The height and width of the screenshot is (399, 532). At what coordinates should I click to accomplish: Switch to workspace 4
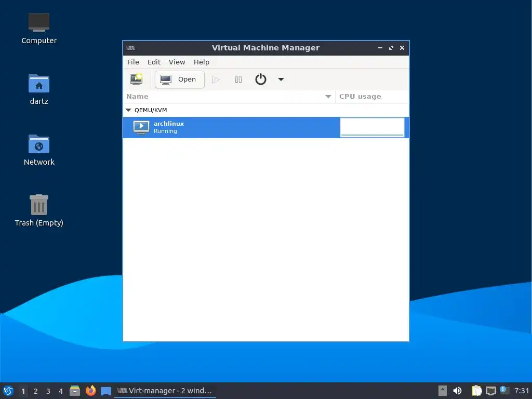[61, 391]
